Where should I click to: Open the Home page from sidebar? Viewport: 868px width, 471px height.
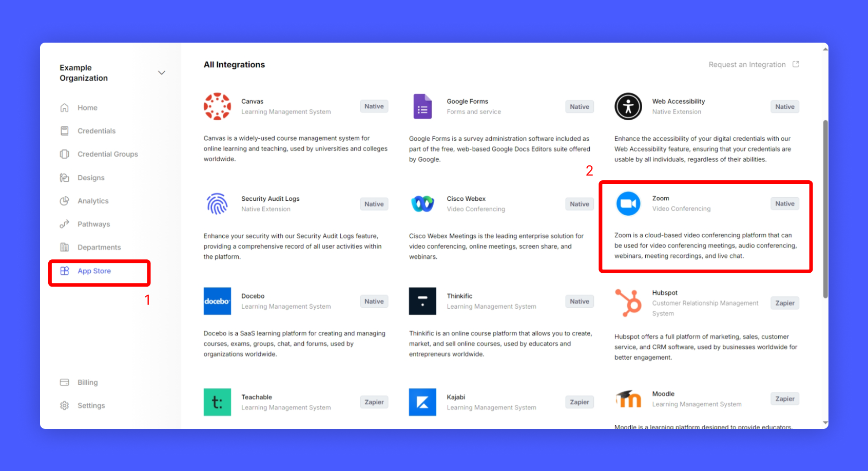pos(87,108)
